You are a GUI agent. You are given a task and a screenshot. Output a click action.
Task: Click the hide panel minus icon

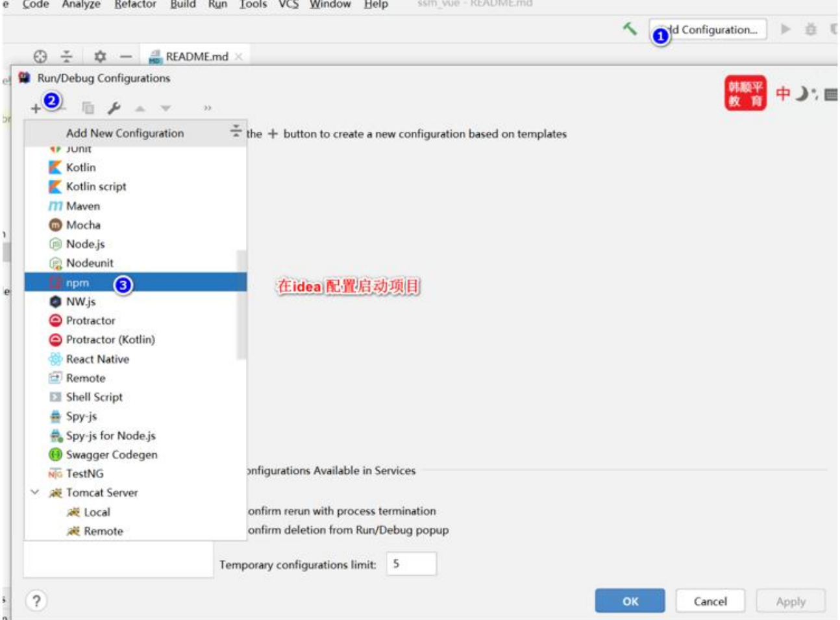pos(126,56)
